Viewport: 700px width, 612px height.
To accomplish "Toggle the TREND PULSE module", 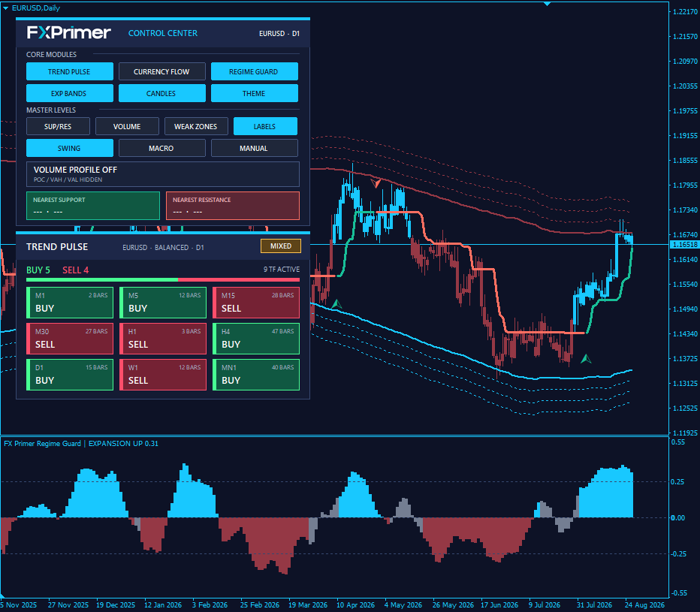I will (70, 71).
